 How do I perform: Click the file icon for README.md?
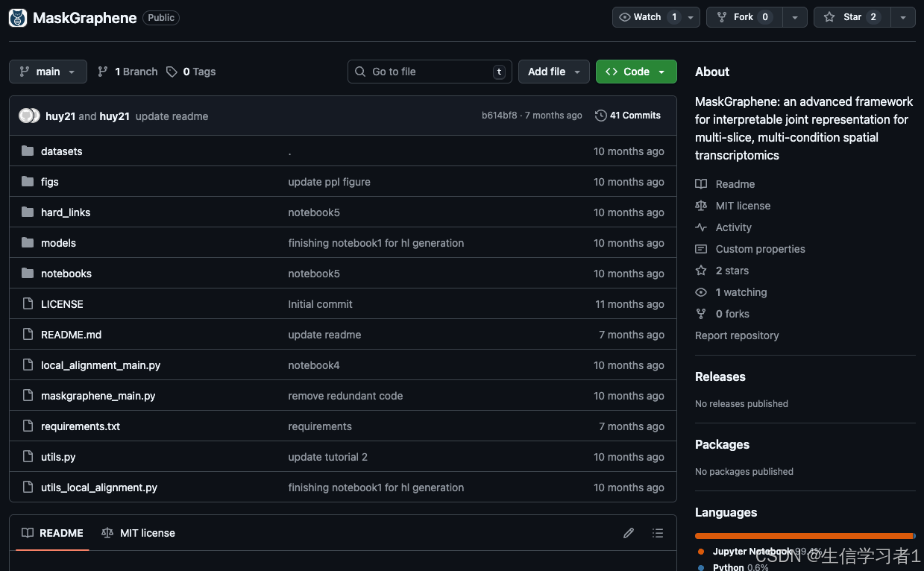tap(28, 335)
